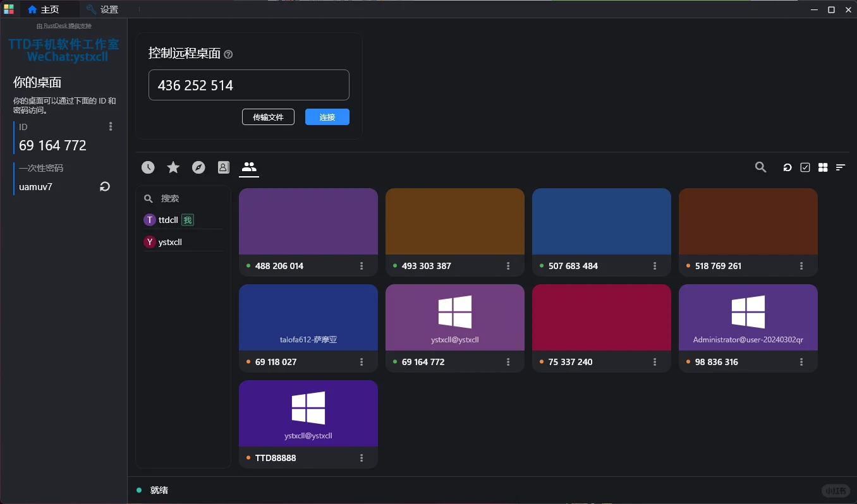Image resolution: width=857 pixels, height=504 pixels.
Task: Open the three-dot menu for 493 303 387
Action: click(508, 266)
